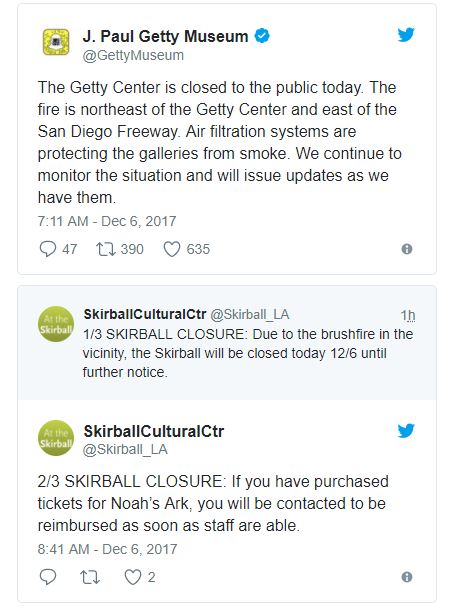
Task: Like the Skirball tweet with 2 likes
Action: click(133, 577)
